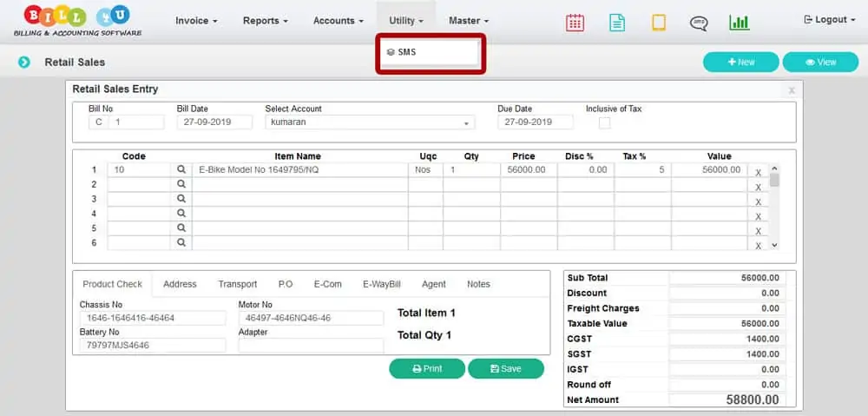The width and height of the screenshot is (868, 416).
Task: Remove item row 3 with X
Action: pos(759,201)
